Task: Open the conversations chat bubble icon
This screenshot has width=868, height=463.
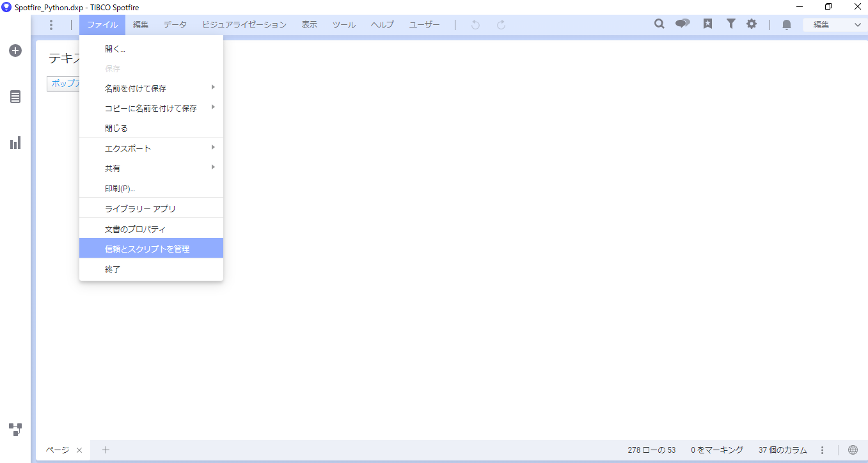Action: point(683,24)
